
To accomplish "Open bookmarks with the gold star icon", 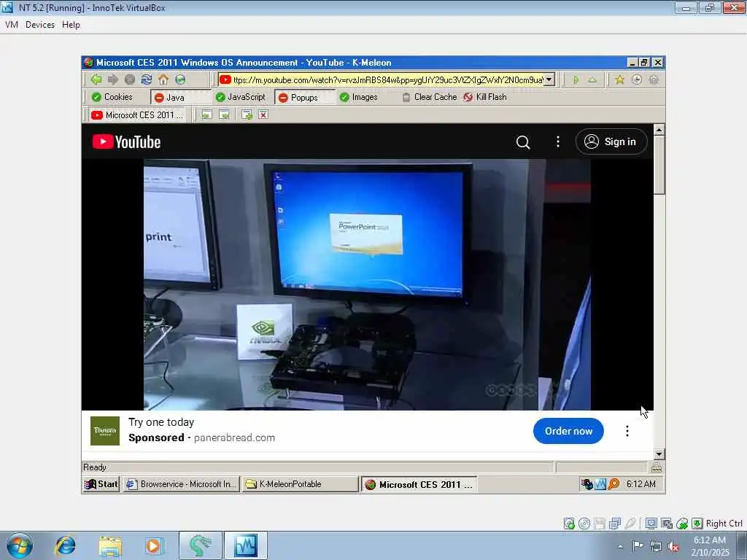I will pos(619,79).
